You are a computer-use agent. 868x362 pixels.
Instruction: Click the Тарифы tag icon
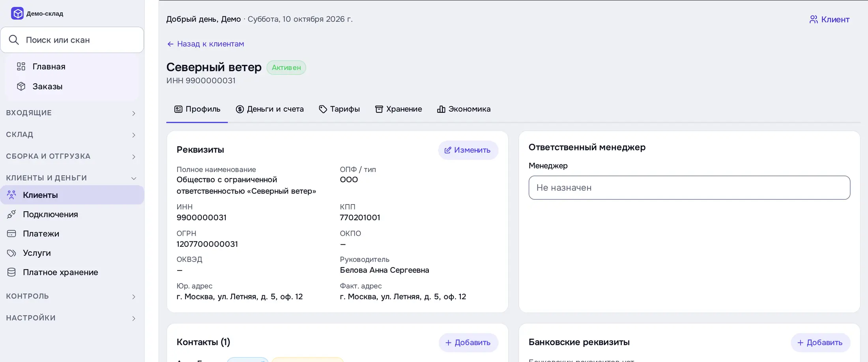(323, 109)
